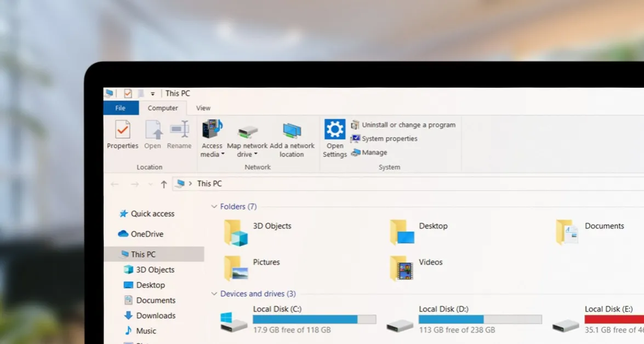Open the Recent locations dropdown arrow

(x=150, y=184)
